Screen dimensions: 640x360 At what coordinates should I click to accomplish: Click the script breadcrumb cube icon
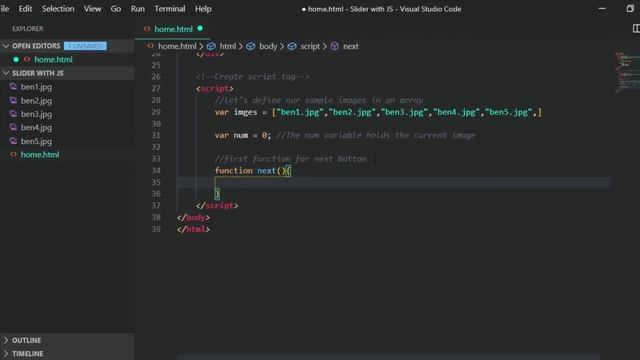(x=292, y=46)
